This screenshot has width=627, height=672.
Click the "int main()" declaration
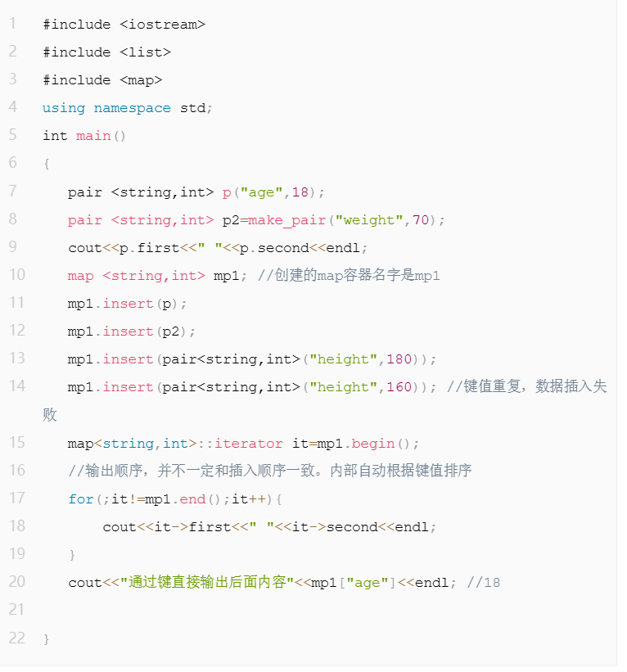coord(84,136)
